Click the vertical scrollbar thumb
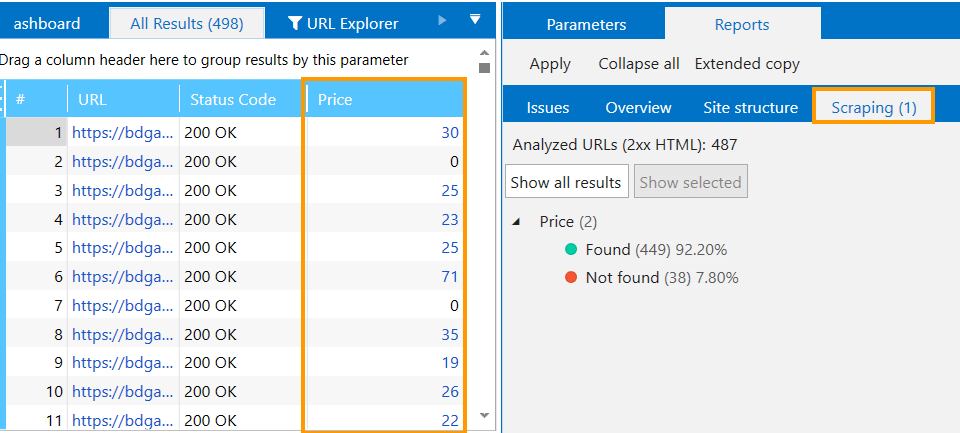Image resolution: width=960 pixels, height=433 pixels. tap(484, 68)
